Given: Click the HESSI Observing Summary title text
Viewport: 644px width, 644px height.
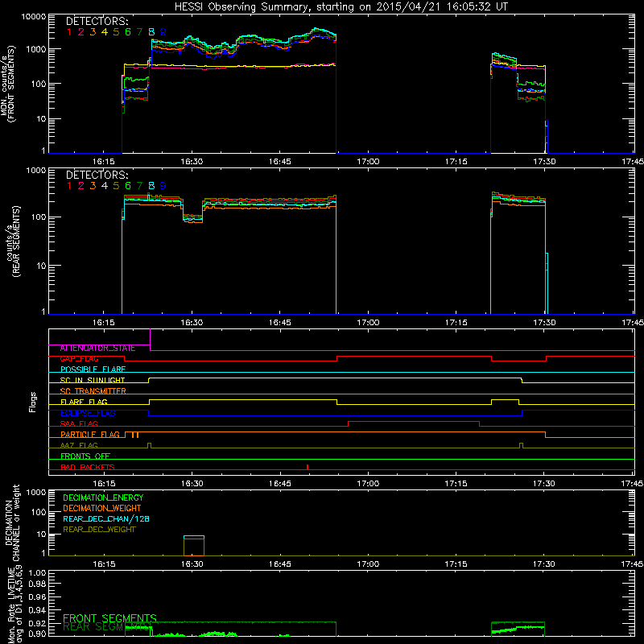Looking at the screenshot, I should 341,7.
